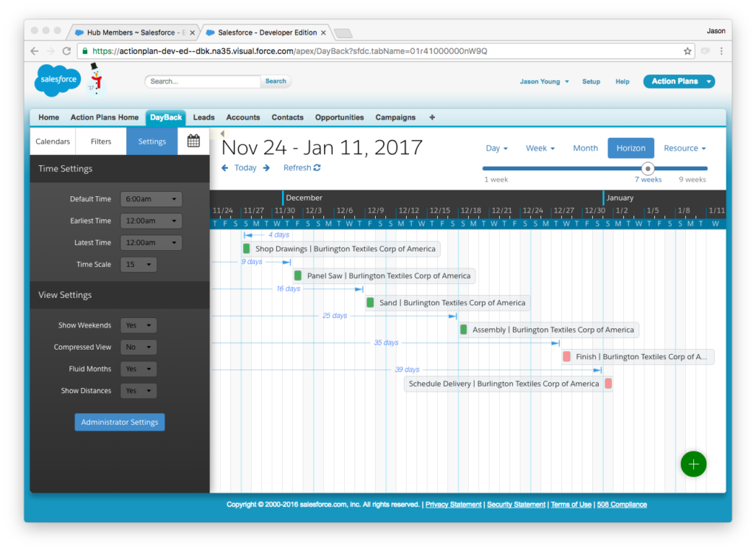756x551 pixels.
Task: Close the Salesforce Developer Edition tab
Action: coord(323,32)
